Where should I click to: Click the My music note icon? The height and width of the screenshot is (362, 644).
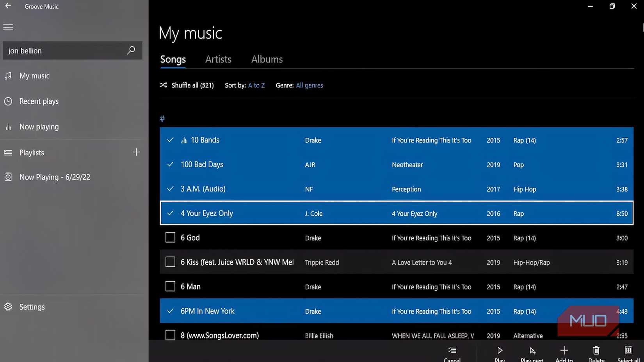[x=8, y=76]
